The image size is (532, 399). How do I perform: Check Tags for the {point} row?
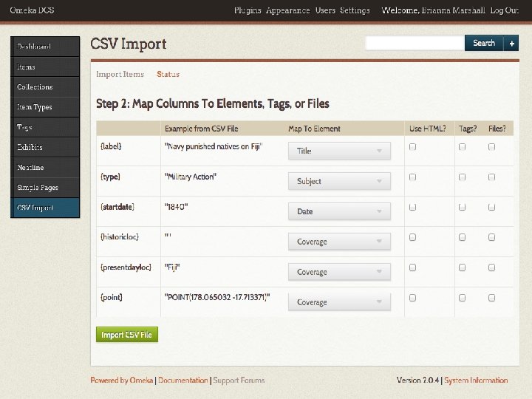click(x=462, y=298)
